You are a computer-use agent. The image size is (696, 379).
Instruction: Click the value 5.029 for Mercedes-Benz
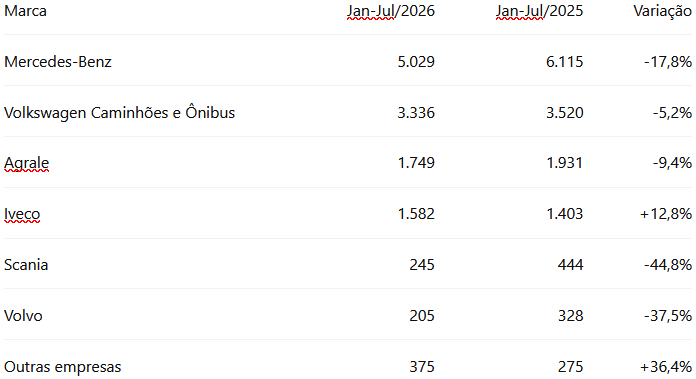416,61
